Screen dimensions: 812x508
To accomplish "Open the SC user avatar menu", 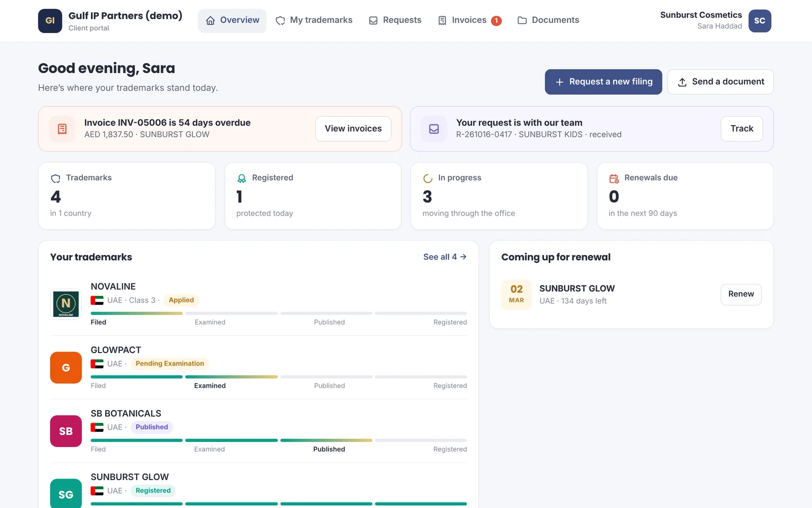I will coord(760,21).
